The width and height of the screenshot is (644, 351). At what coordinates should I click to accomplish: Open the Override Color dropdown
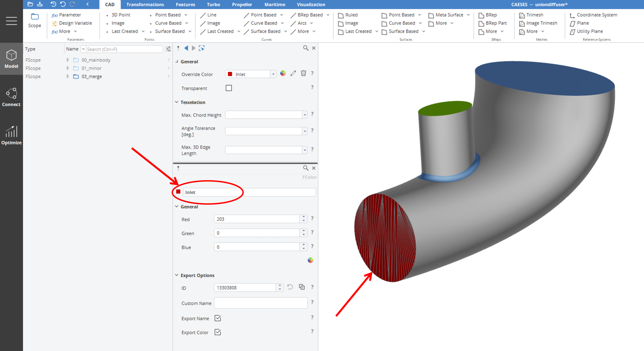273,74
